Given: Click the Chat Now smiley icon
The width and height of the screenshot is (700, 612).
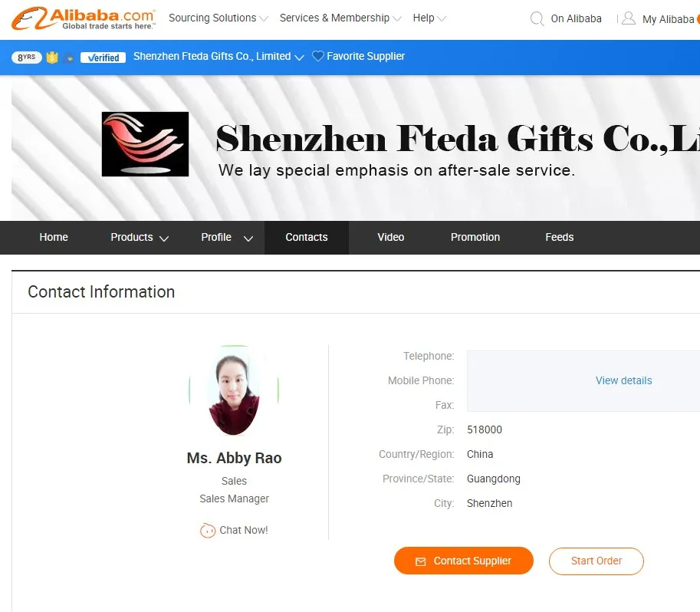Looking at the screenshot, I should pos(208,530).
